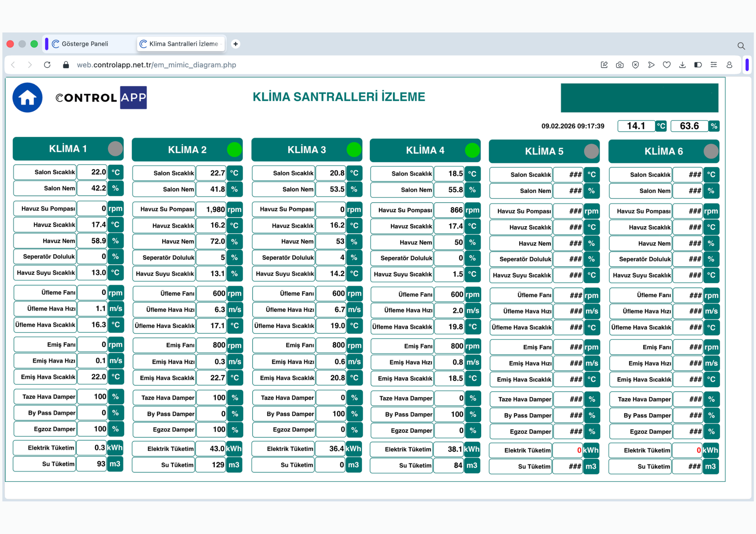Click the site lock icon
Screen dimensions: 756x534
pyautogui.click(x=66, y=65)
